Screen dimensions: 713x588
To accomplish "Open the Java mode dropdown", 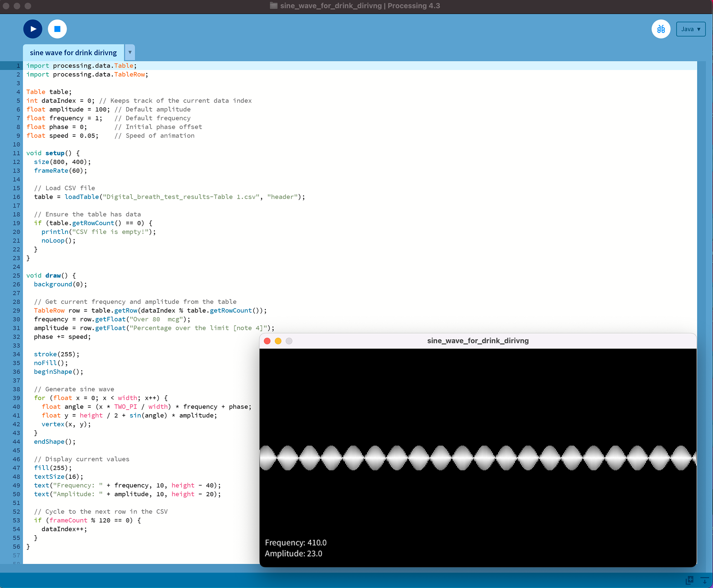I will (690, 29).
